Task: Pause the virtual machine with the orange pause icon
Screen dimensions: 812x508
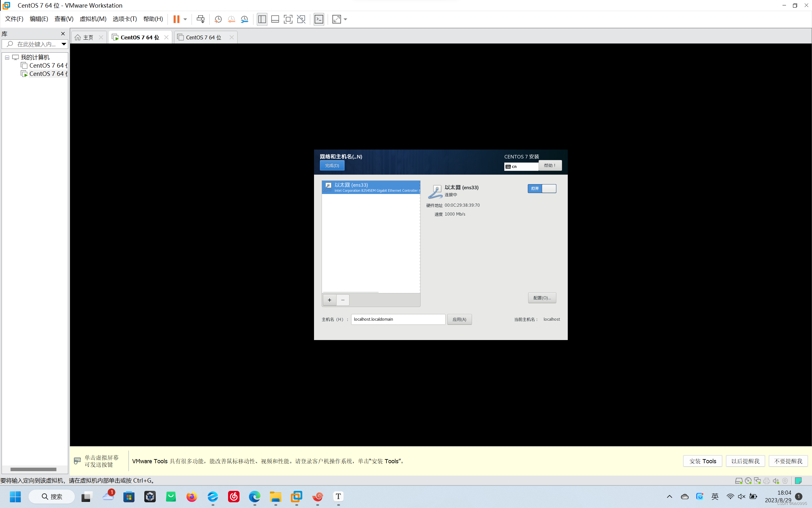Action: 176,19
